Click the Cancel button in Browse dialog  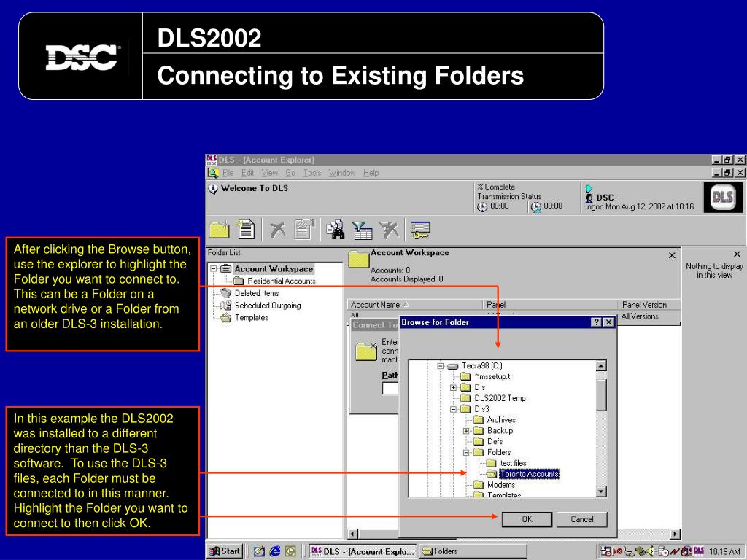581,519
